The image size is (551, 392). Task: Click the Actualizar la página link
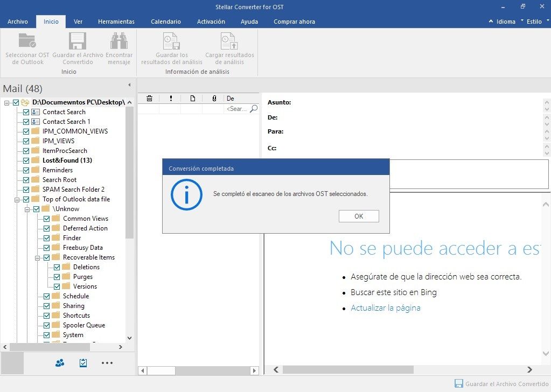coord(386,308)
